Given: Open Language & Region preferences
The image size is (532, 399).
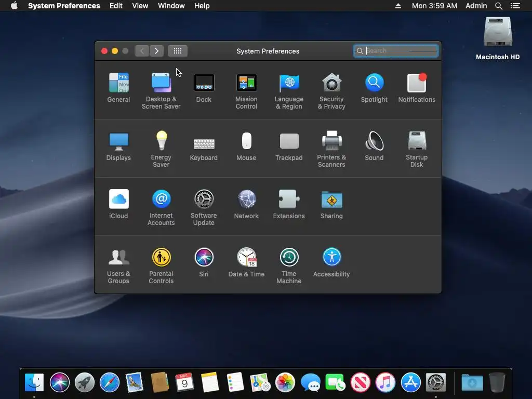Looking at the screenshot, I should [x=289, y=91].
